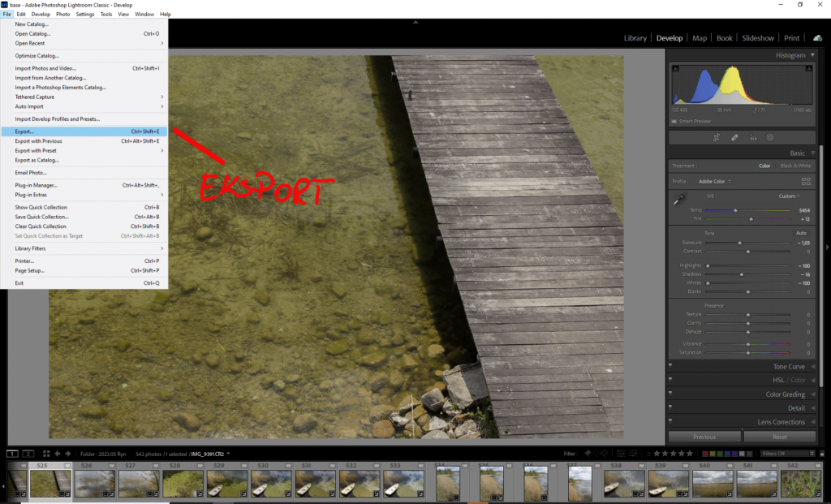Select the Crop Overlay tool
This screenshot has width=831, height=504.
717,137
